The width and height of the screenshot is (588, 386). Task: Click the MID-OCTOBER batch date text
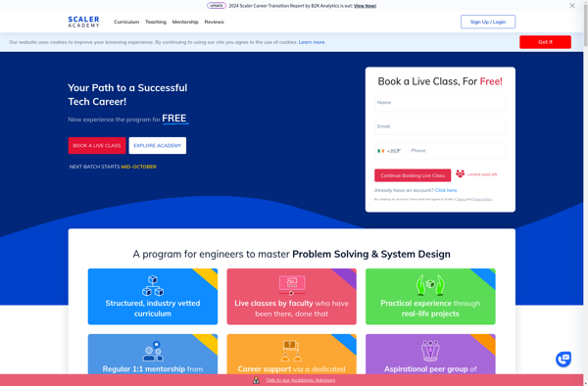(x=139, y=167)
